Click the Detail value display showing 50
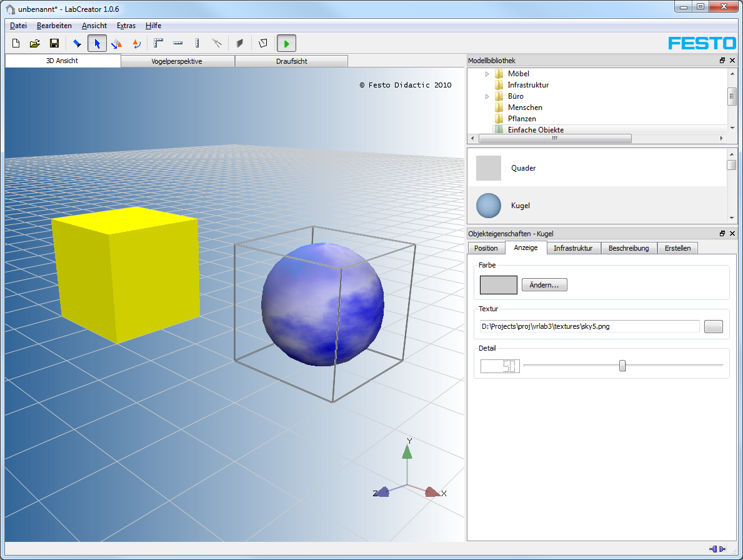 [500, 366]
